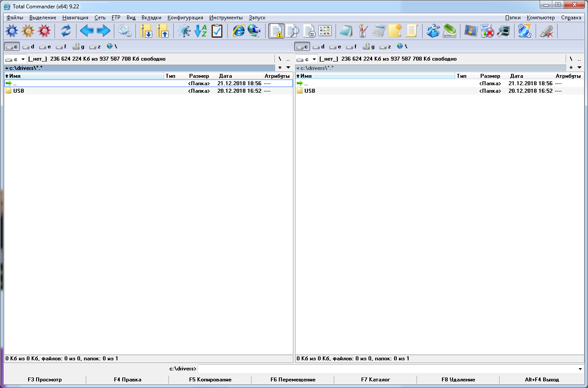Open settings via the grey gears icon
Image resolution: width=588 pixels, height=388 pixels.
pyautogui.click(x=125, y=31)
